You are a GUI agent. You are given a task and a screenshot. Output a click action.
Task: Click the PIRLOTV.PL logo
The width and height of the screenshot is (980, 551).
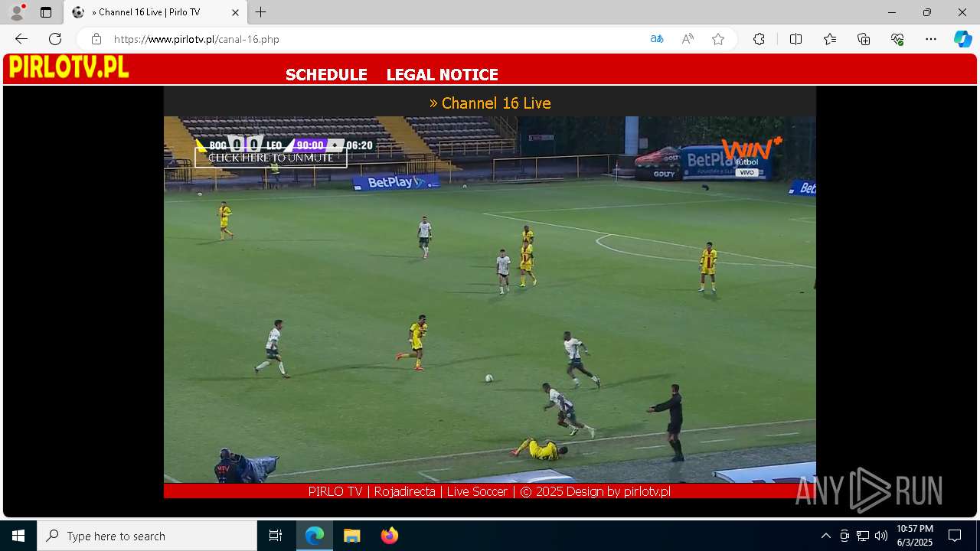(x=69, y=68)
